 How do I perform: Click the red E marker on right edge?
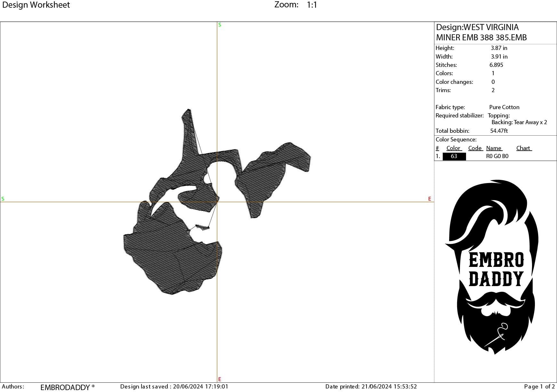click(x=430, y=199)
